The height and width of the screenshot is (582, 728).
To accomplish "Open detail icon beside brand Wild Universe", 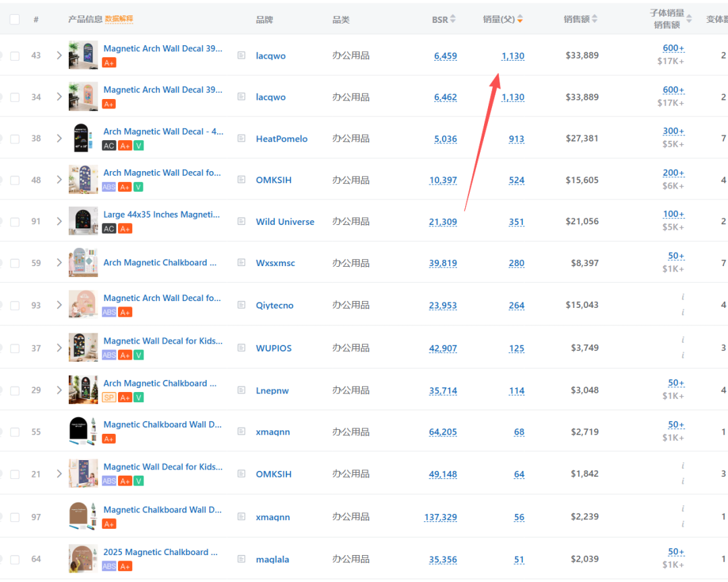I will pos(241,222).
